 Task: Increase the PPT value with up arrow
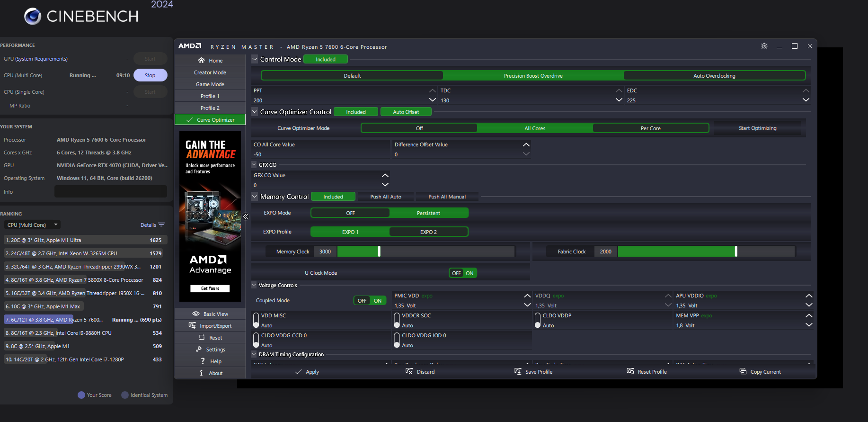click(432, 90)
